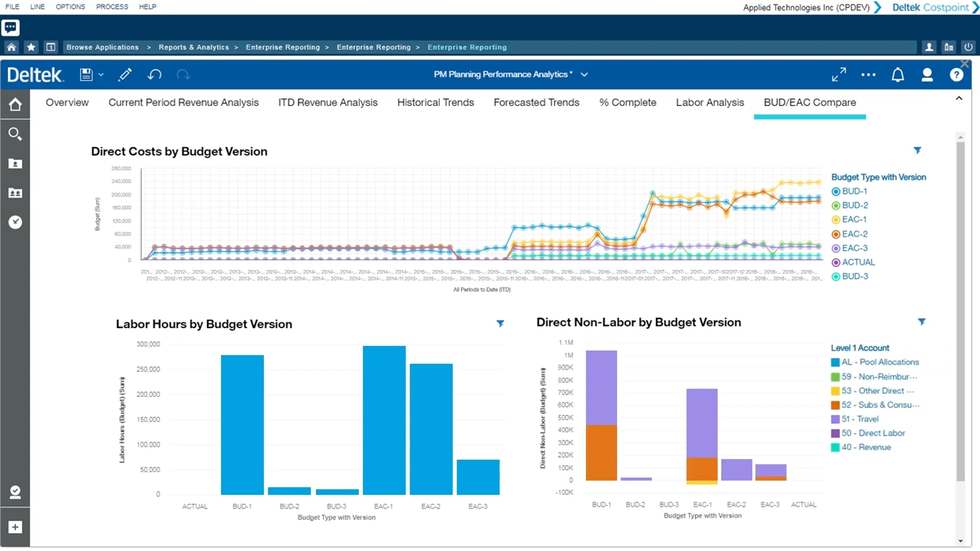980x551 pixels.
Task: Expand the Save button dropdown arrow
Action: pos(101,74)
